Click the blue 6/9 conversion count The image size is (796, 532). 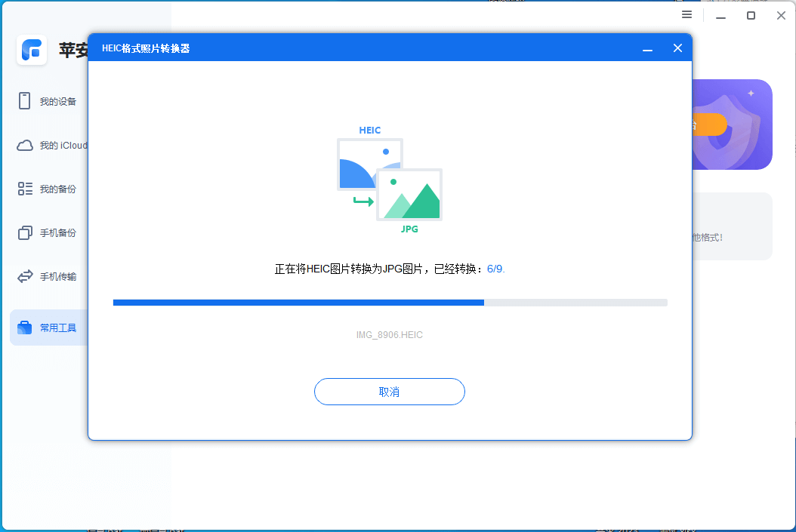(496, 269)
